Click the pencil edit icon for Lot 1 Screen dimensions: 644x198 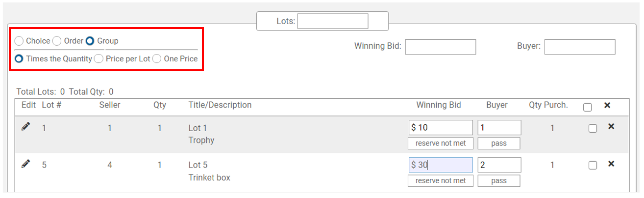point(25,127)
